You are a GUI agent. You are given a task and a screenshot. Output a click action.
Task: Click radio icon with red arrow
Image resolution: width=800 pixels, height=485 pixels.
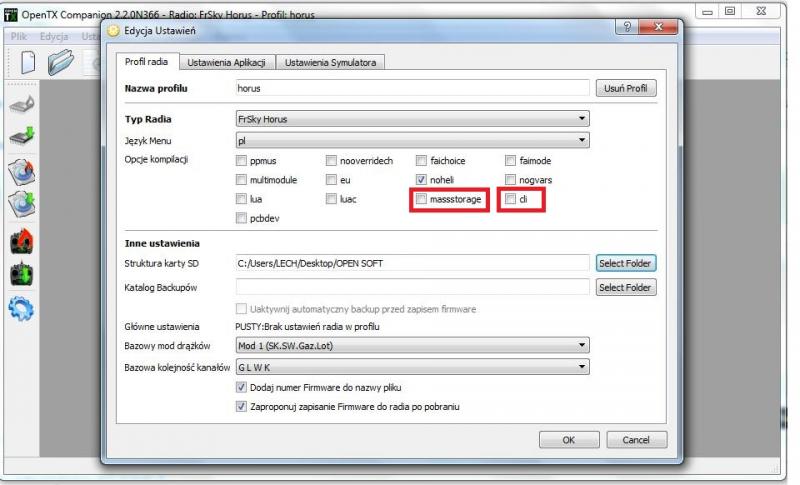coord(22,241)
